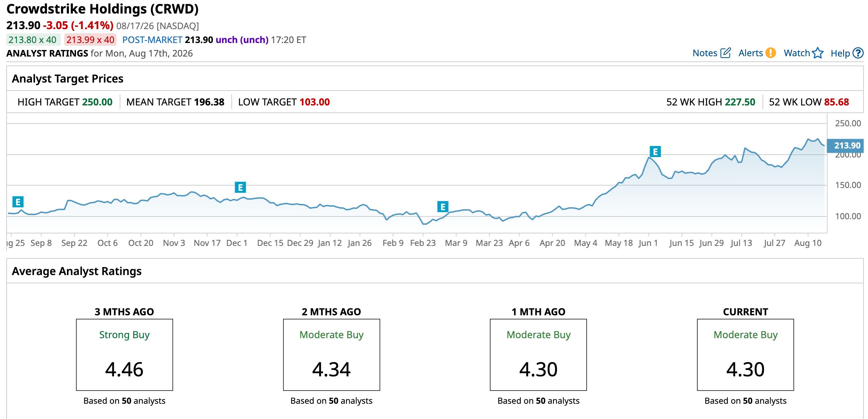Click the Average Analyst Ratings heading

77,271
